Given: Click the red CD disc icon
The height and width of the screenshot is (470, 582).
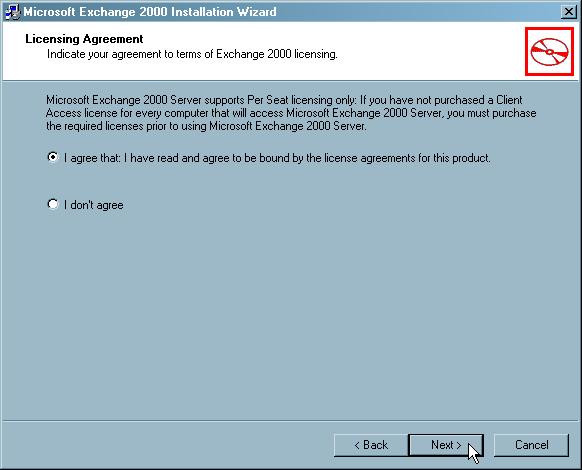Looking at the screenshot, I should pos(549,51).
